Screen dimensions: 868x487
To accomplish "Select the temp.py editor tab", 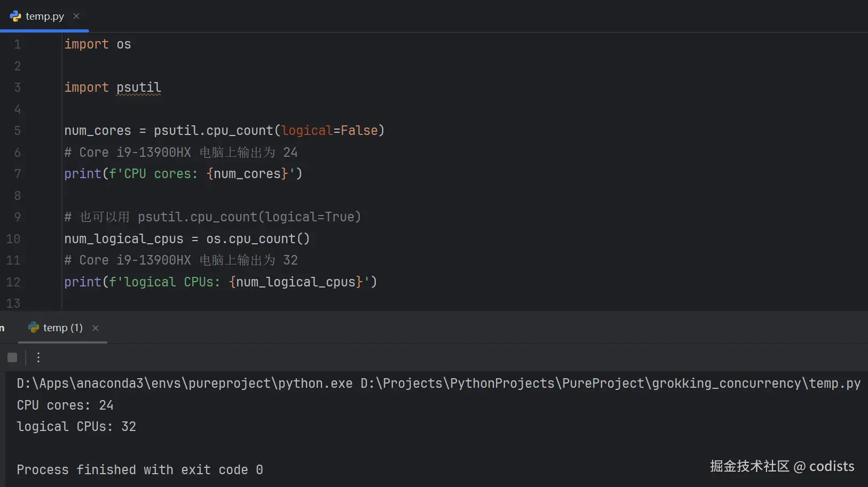I will [44, 16].
